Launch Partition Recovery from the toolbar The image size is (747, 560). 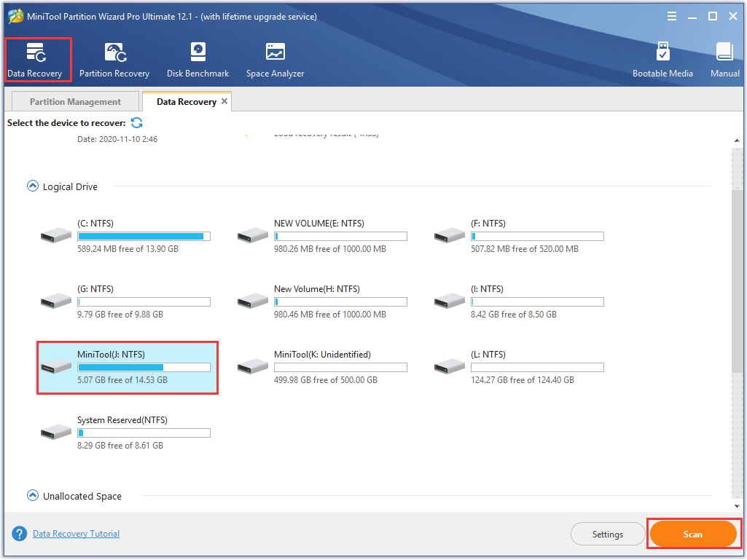[114, 60]
